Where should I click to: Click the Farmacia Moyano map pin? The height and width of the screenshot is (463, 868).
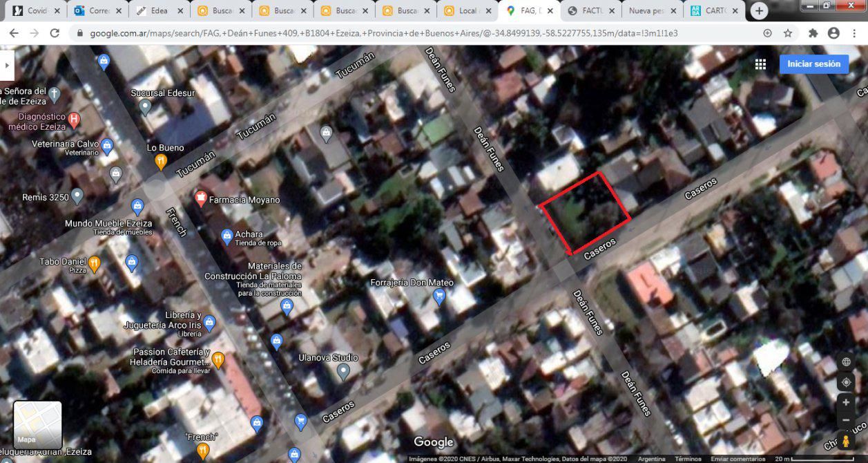pos(200,199)
